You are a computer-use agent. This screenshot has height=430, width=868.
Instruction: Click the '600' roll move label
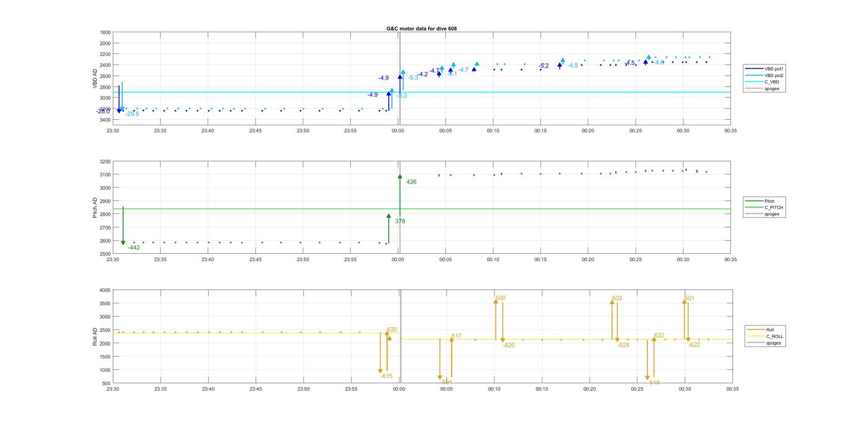[x=501, y=298]
